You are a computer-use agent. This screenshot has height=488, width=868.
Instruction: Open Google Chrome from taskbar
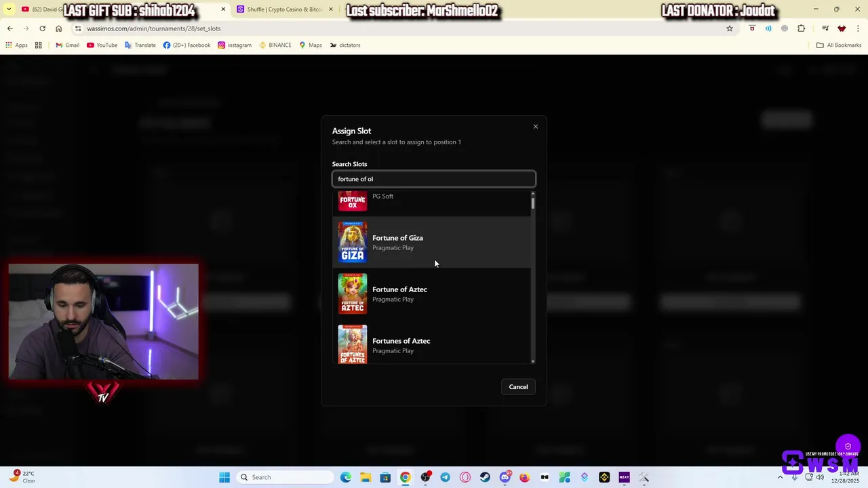pyautogui.click(x=405, y=477)
